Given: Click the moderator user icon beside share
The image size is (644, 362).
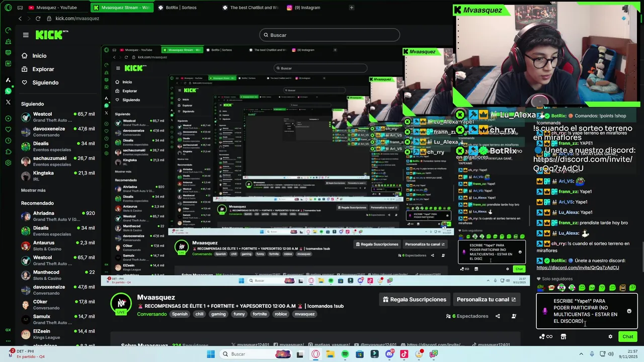Looking at the screenshot, I should pyautogui.click(x=514, y=316).
